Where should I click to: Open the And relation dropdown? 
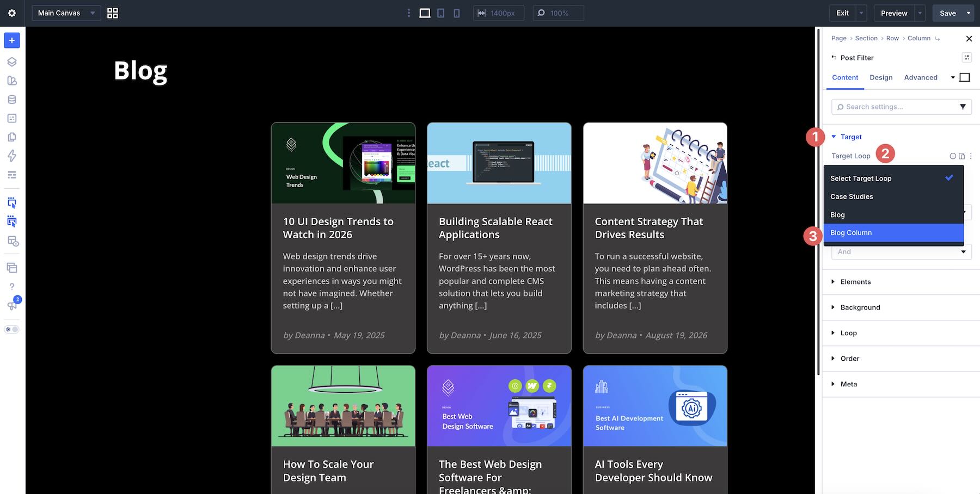coord(902,252)
